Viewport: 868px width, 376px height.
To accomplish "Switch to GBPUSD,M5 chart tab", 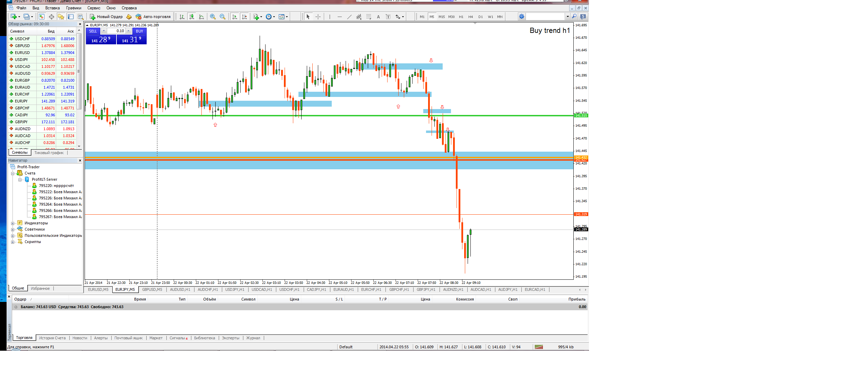I will coord(152,290).
